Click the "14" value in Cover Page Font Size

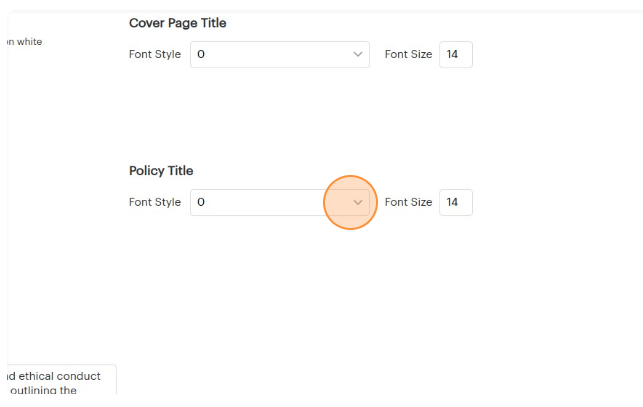pyautogui.click(x=452, y=54)
